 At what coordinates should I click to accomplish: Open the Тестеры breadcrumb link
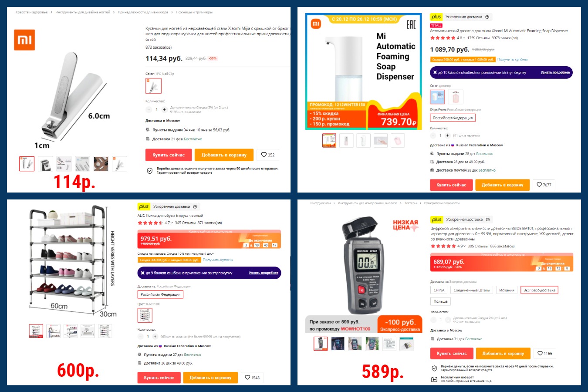coord(411,203)
